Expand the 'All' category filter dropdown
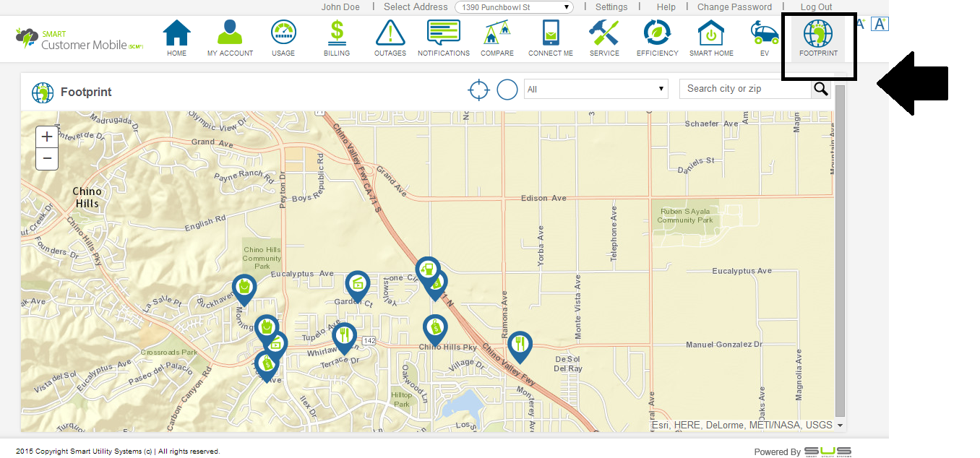Screen dimensions: 980x458 pyautogui.click(x=596, y=89)
